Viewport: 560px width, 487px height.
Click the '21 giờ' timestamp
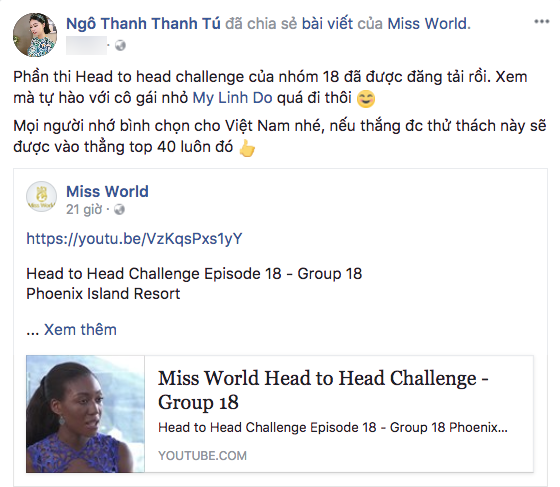coord(84,209)
